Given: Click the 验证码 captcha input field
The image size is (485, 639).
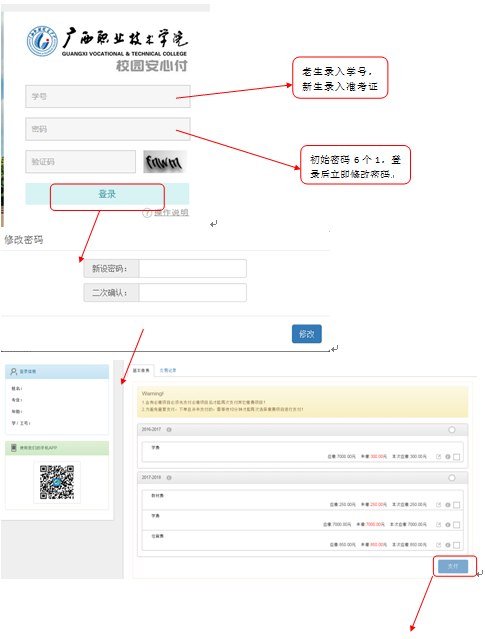Looking at the screenshot, I should [80, 162].
